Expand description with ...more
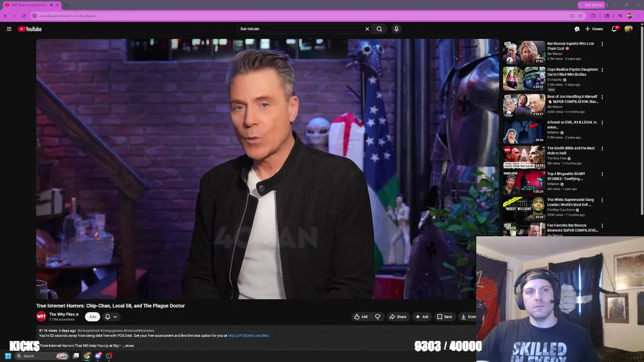The image size is (644, 362). pyautogui.click(x=128, y=346)
